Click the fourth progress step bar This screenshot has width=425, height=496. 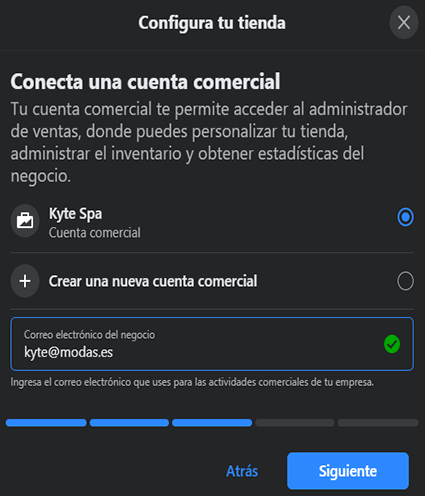295,423
